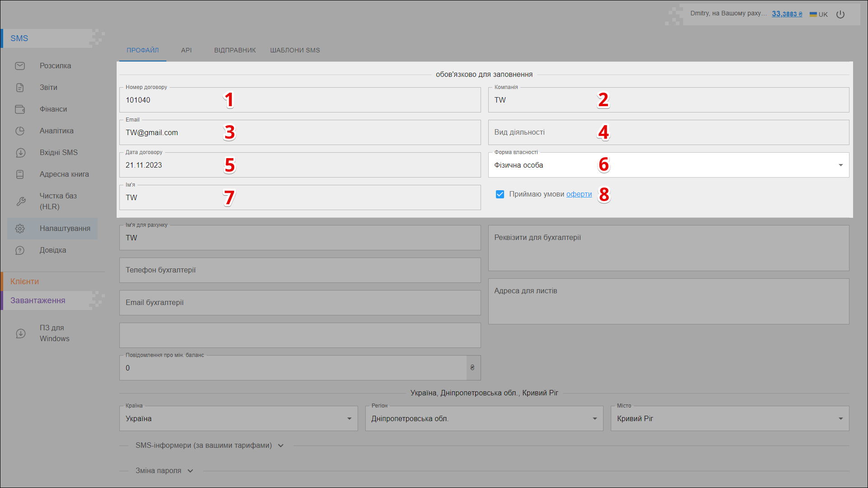Open Звіти document icon in sidebar

click(x=20, y=88)
